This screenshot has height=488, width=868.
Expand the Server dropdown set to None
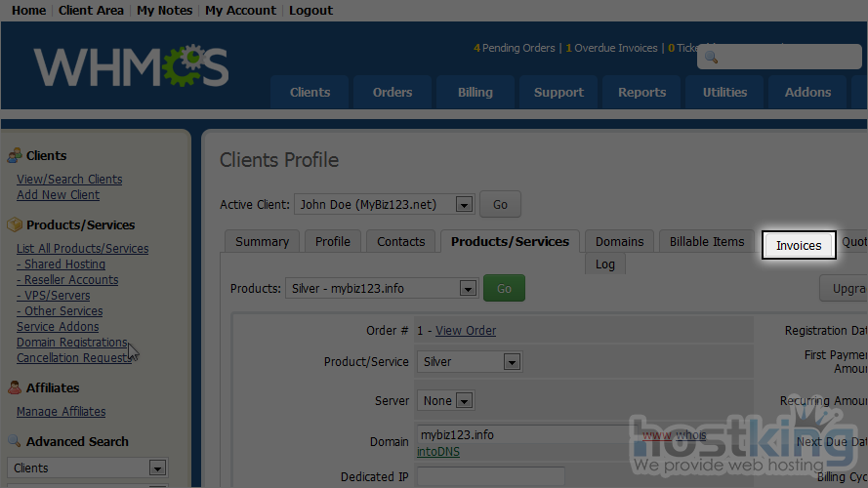coord(464,401)
